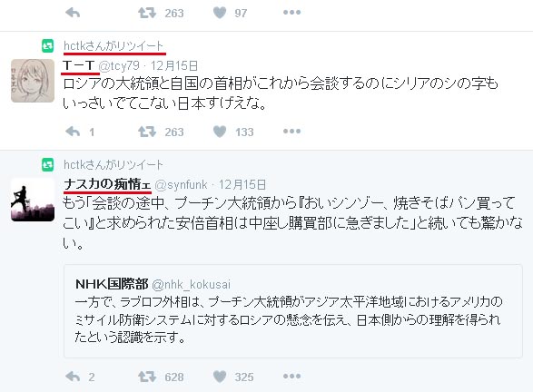This screenshot has width=533, height=392.
Task: Like the topmost tweet showing 97 likes
Action: [220, 13]
